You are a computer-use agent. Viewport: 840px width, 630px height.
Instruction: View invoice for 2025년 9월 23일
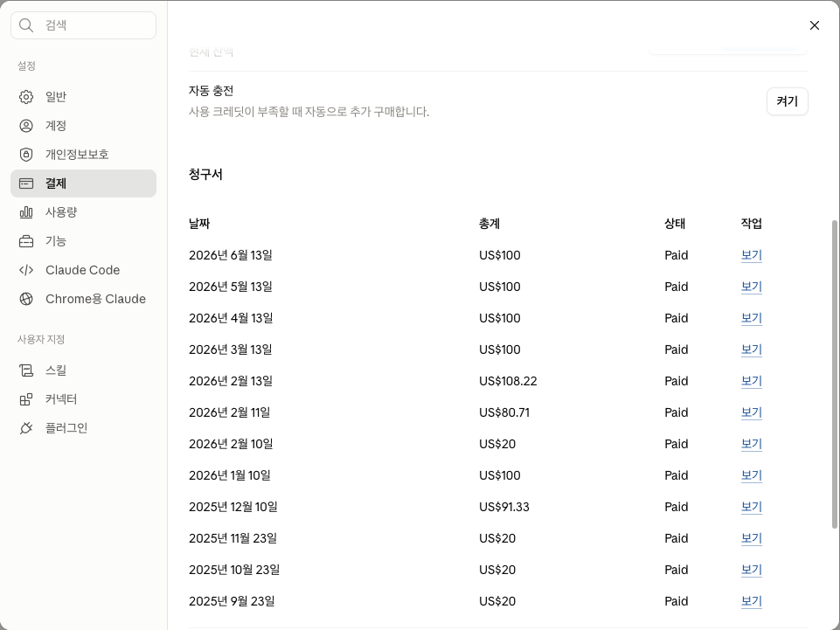click(751, 602)
